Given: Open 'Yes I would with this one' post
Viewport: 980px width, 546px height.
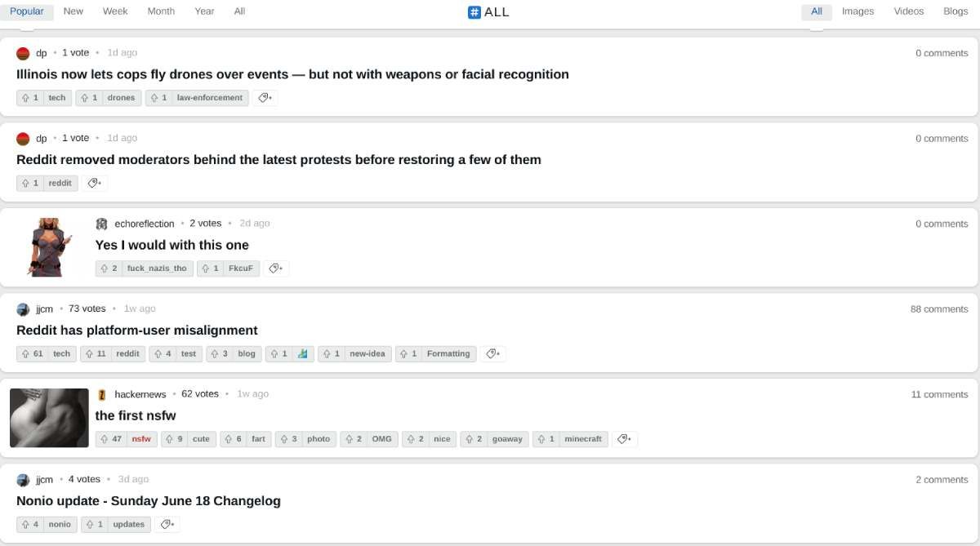Looking at the screenshot, I should point(172,245).
